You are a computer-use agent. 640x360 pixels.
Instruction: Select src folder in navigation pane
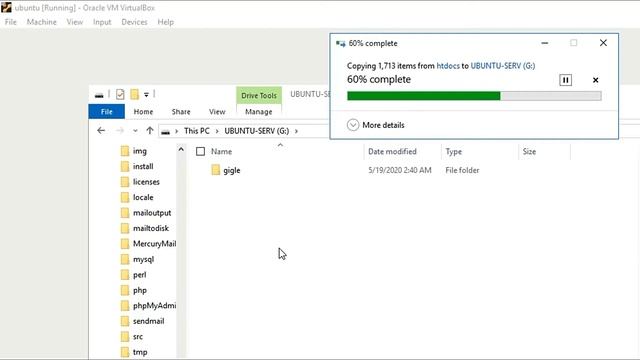[138, 337]
